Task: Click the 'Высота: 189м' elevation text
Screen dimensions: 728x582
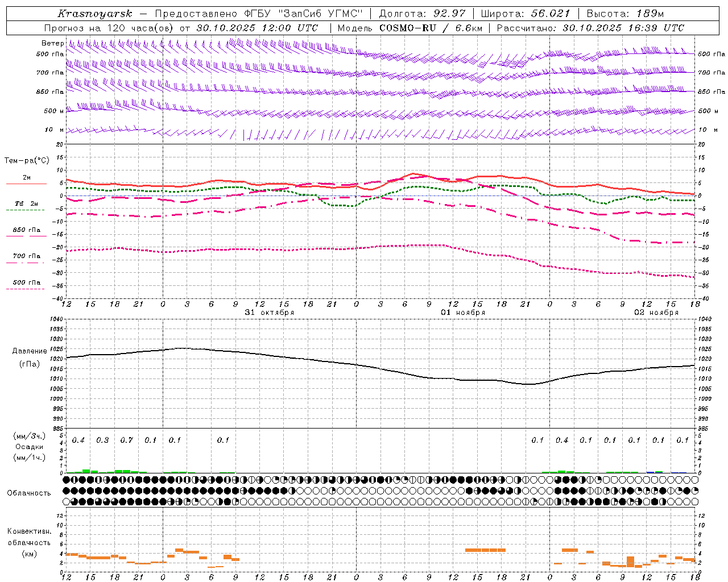Action: (625, 14)
